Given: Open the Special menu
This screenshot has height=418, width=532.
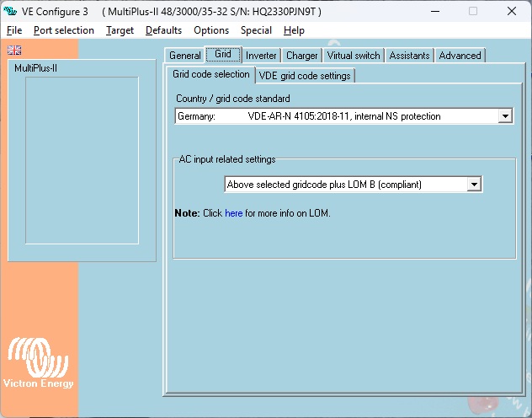Looking at the screenshot, I should (256, 30).
